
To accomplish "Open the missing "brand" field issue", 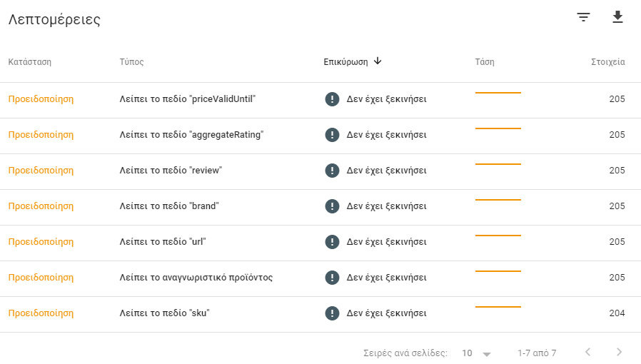I will tap(169, 206).
